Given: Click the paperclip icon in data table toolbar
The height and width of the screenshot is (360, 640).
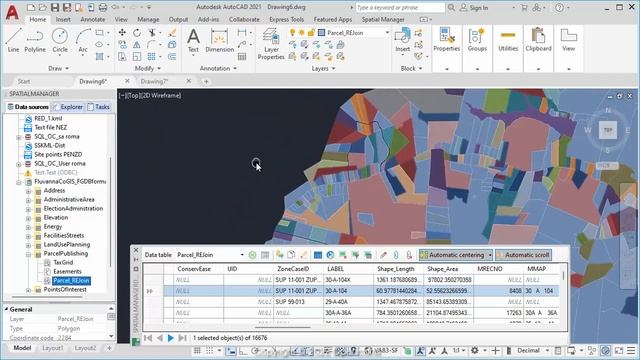Looking at the screenshot, I should (396, 255).
